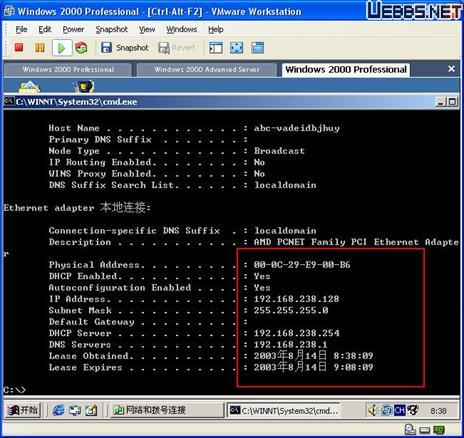The width and height of the screenshot is (464, 438).
Task: Select the active Windows 2000 Professional tab
Action: [346, 70]
